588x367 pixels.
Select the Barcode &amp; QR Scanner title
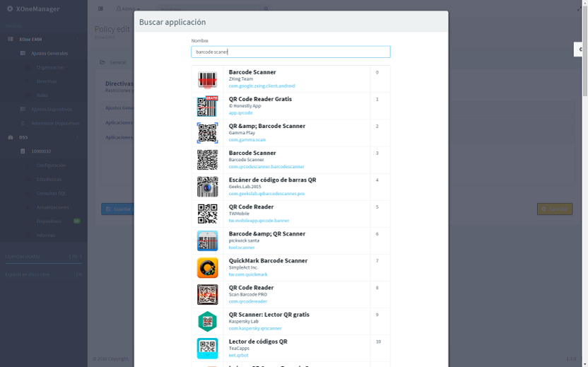pyautogui.click(x=267, y=233)
